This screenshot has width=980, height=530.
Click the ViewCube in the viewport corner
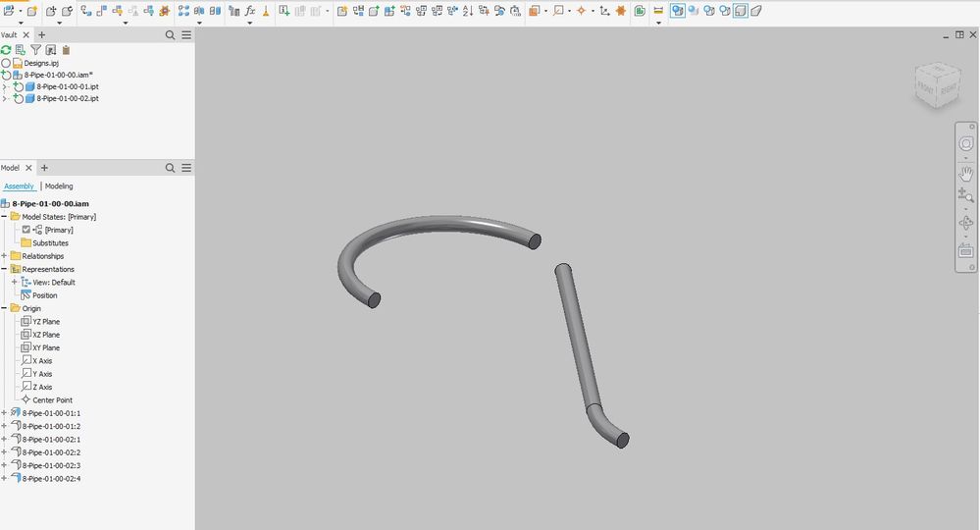coord(938,85)
